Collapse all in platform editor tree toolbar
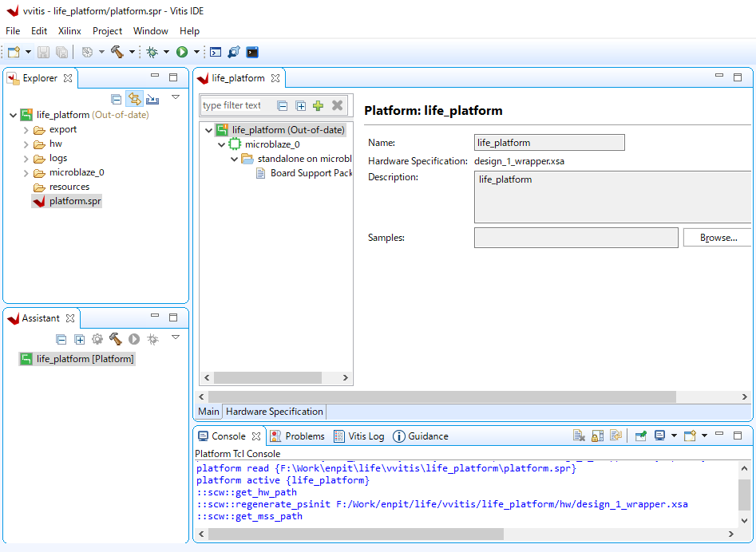This screenshot has width=756, height=552. coord(283,106)
